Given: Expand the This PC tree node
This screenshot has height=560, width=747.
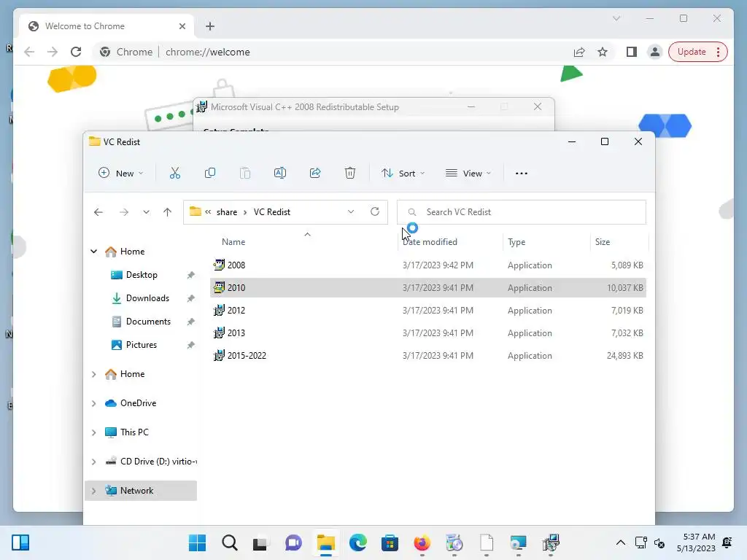Looking at the screenshot, I should [94, 432].
